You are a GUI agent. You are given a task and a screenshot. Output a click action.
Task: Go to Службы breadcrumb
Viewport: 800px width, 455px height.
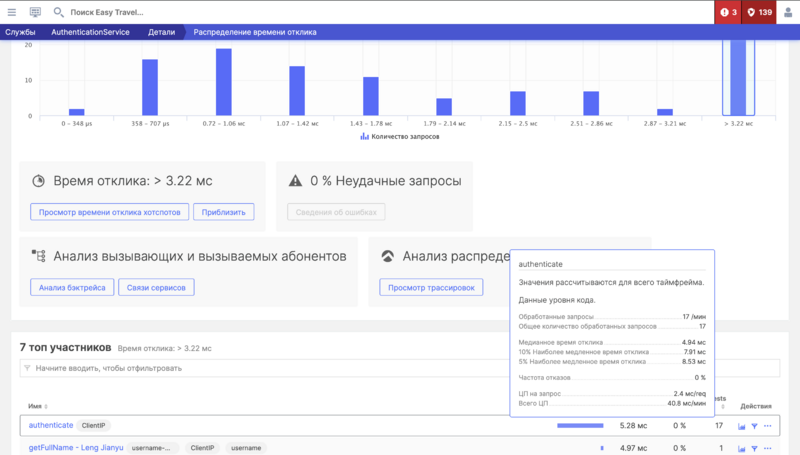point(20,32)
